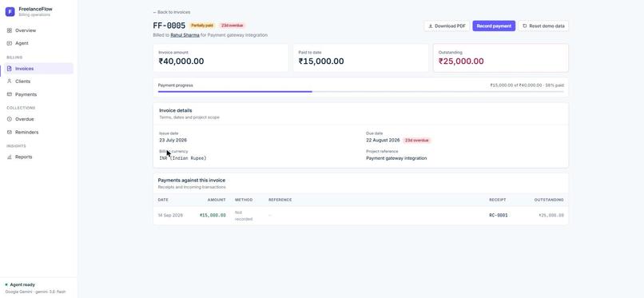Click the reset arrow icon on Reset demo data
This screenshot has height=298, width=644.
[524, 26]
